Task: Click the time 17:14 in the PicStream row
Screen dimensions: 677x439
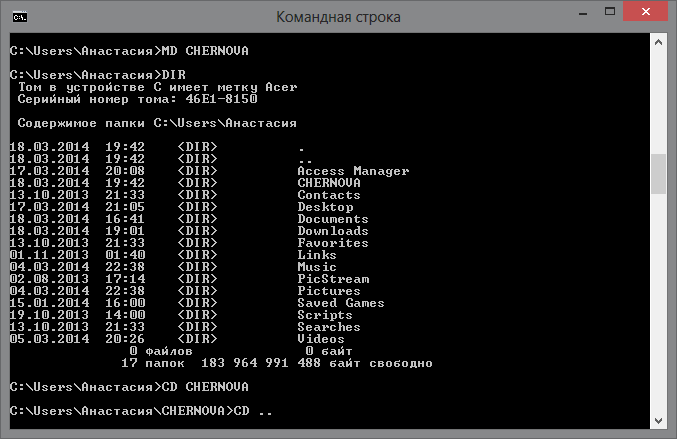Action: click(x=125, y=279)
